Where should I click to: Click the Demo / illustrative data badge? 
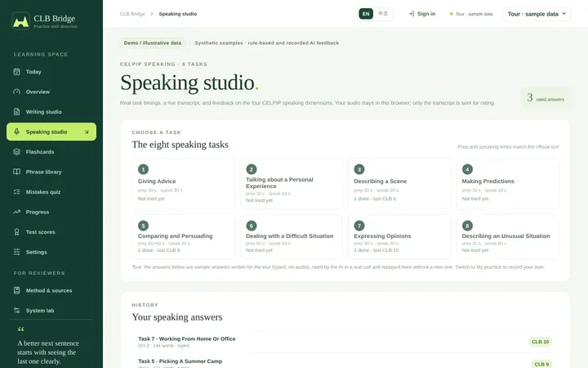point(152,43)
